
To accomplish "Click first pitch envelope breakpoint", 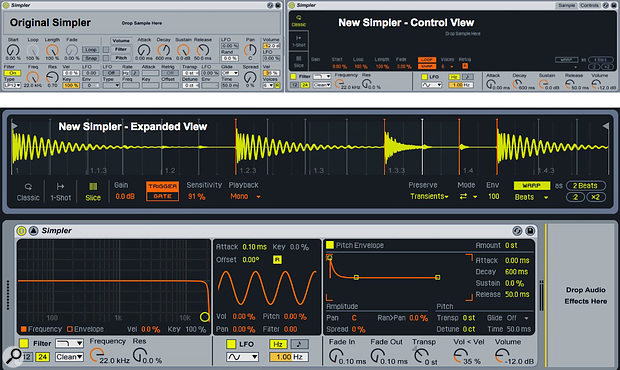I will [x=330, y=258].
